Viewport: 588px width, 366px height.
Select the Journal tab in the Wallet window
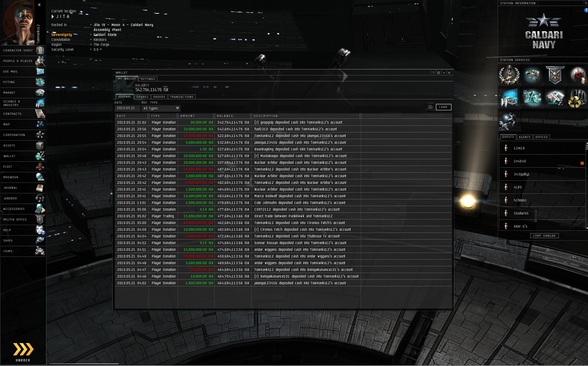(125, 97)
